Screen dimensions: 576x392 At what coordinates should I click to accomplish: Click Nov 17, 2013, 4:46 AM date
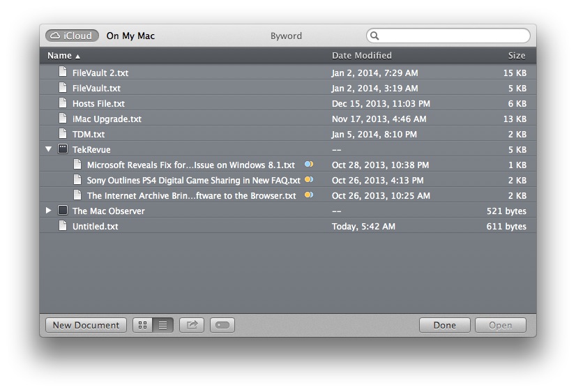tap(379, 119)
